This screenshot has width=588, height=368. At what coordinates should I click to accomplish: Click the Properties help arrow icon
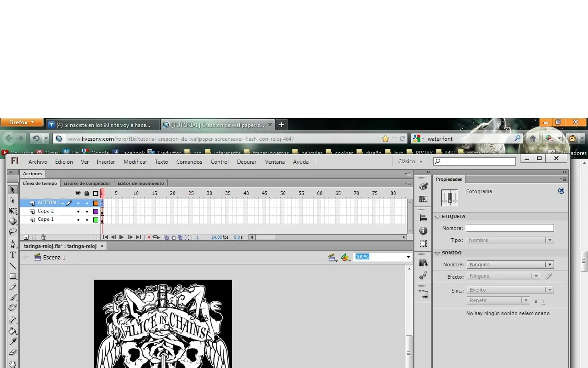coord(561,190)
